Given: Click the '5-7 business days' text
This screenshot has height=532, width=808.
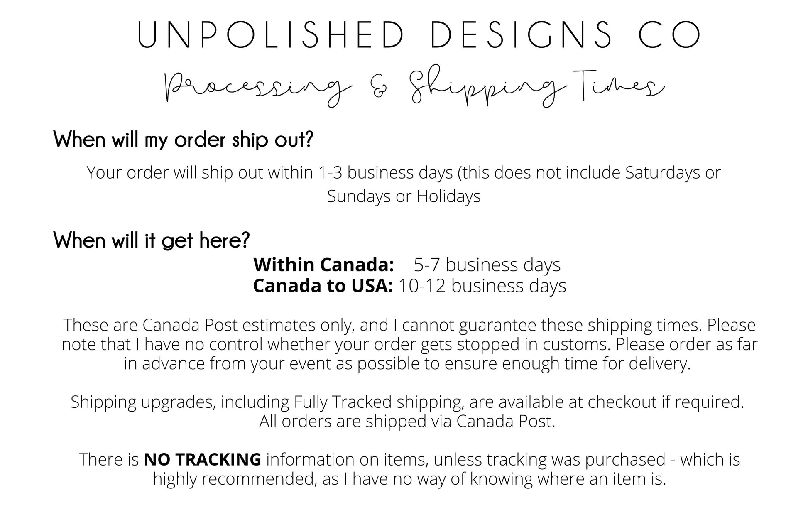Looking at the screenshot, I should (487, 265).
